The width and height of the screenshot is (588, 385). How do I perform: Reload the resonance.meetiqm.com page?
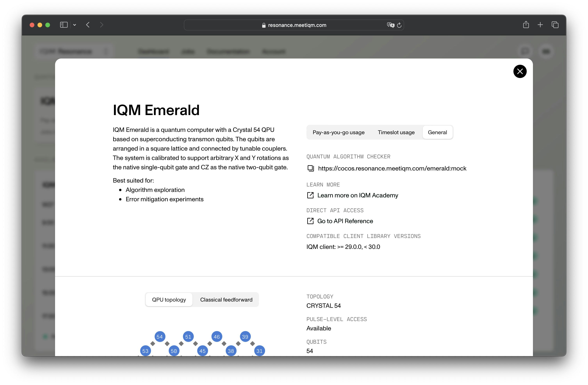coord(399,25)
